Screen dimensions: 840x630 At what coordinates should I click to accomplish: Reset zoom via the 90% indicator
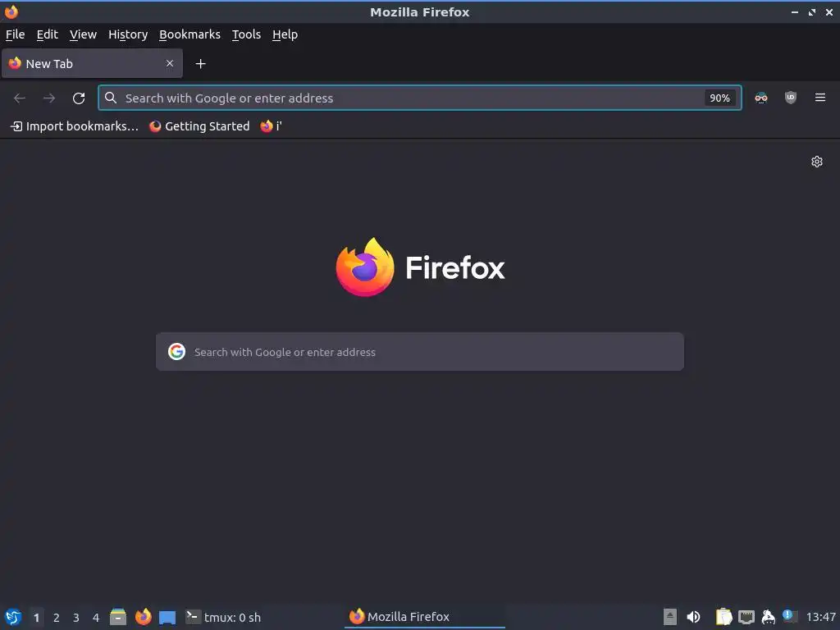point(719,98)
